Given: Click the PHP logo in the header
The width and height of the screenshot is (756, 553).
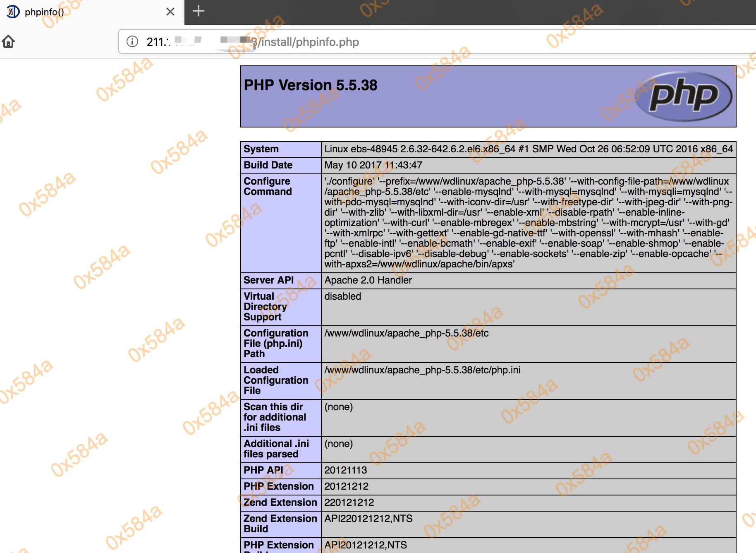Looking at the screenshot, I should (683, 96).
